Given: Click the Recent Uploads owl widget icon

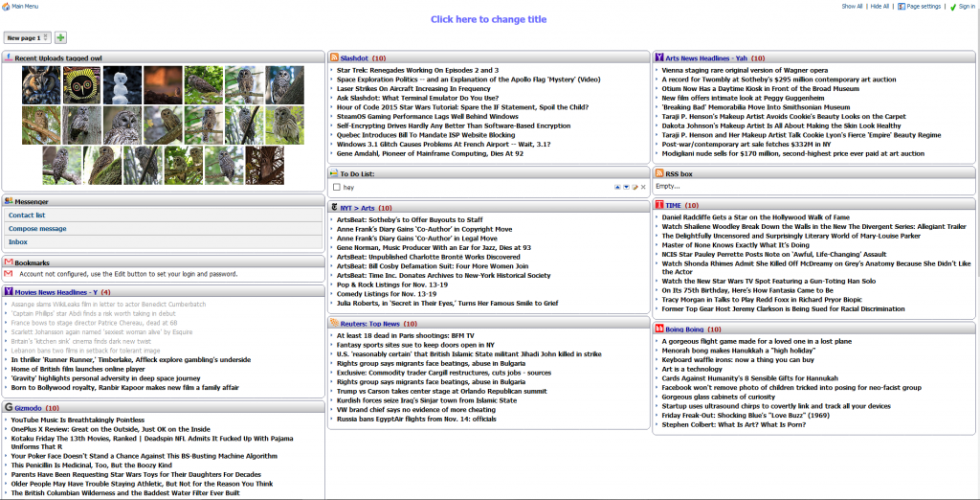Looking at the screenshot, I should click(x=9, y=57).
